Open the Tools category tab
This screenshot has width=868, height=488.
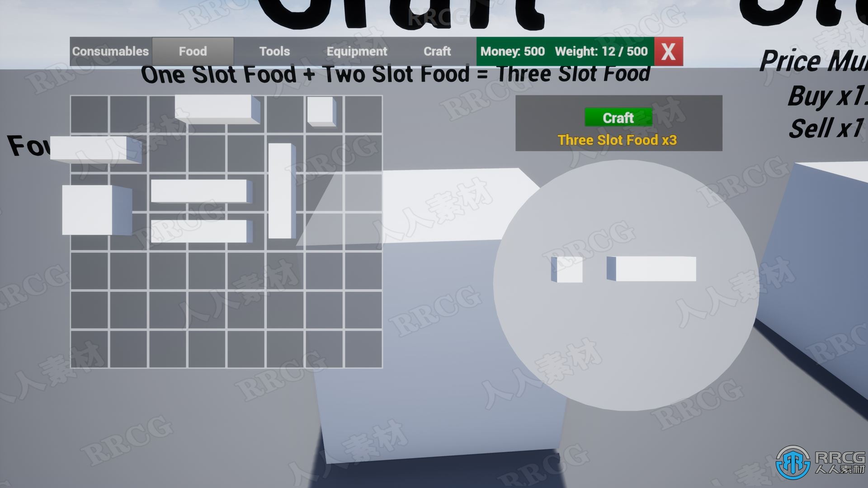[273, 51]
